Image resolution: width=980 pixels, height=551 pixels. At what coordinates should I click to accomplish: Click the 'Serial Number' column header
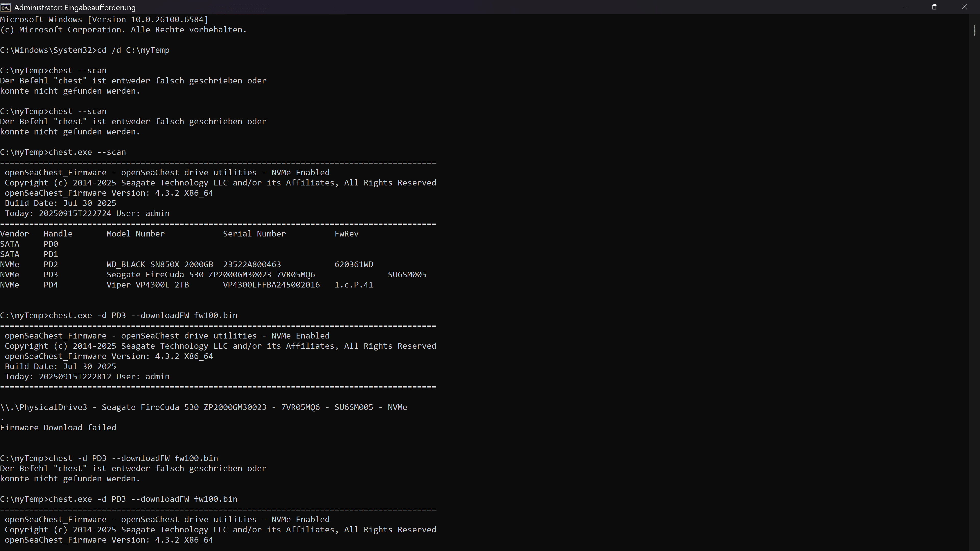[x=254, y=234]
